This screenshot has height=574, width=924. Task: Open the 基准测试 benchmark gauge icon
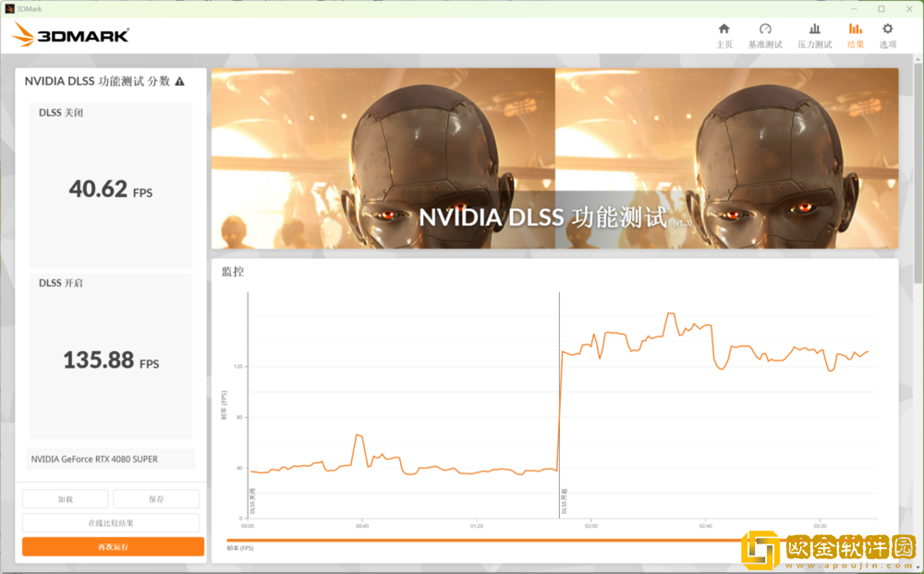tap(765, 35)
